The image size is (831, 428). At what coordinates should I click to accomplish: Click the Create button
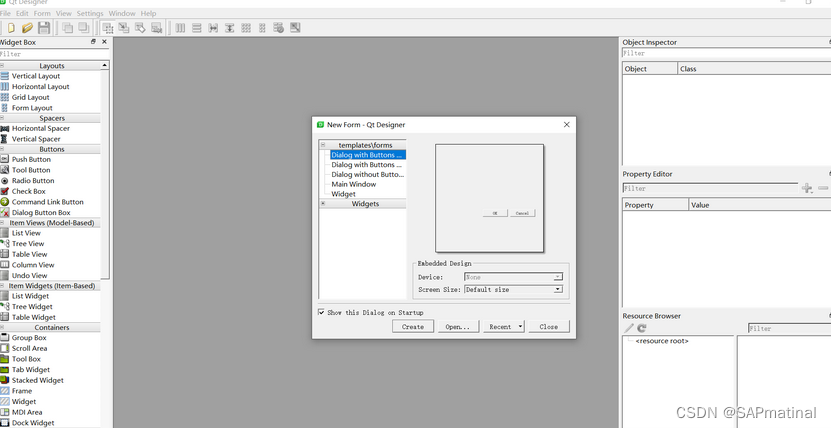point(413,326)
